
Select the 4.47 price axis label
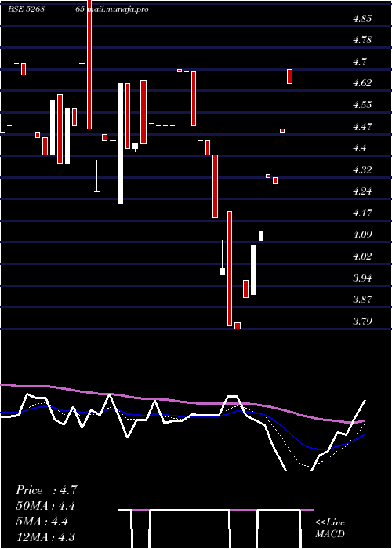(362, 126)
